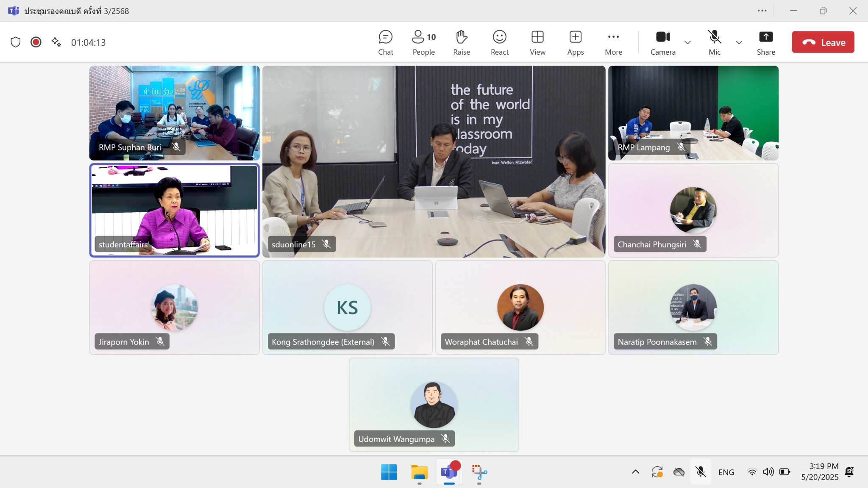Show the People participants list
Image resolution: width=868 pixels, height=488 pixels.
point(423,42)
